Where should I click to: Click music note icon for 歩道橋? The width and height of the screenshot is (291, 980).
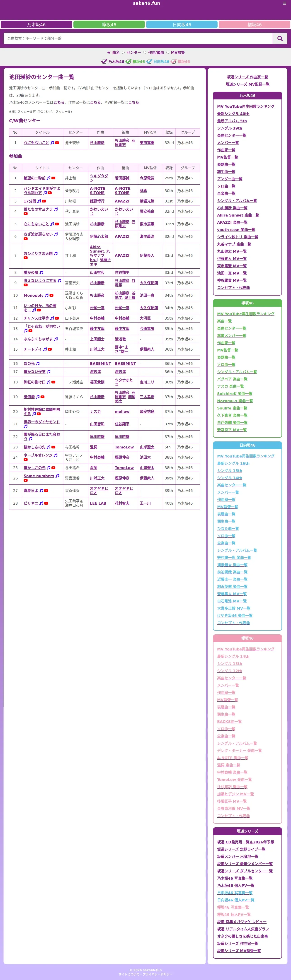tap(37, 397)
